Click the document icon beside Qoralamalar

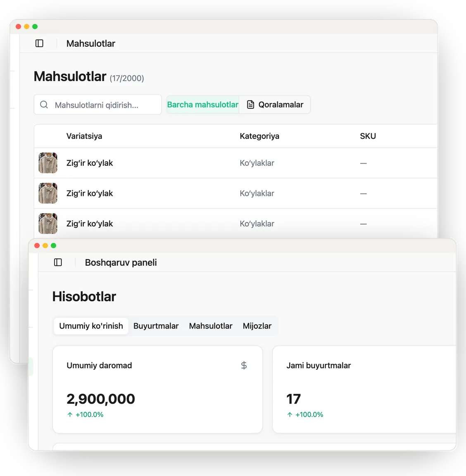click(250, 105)
